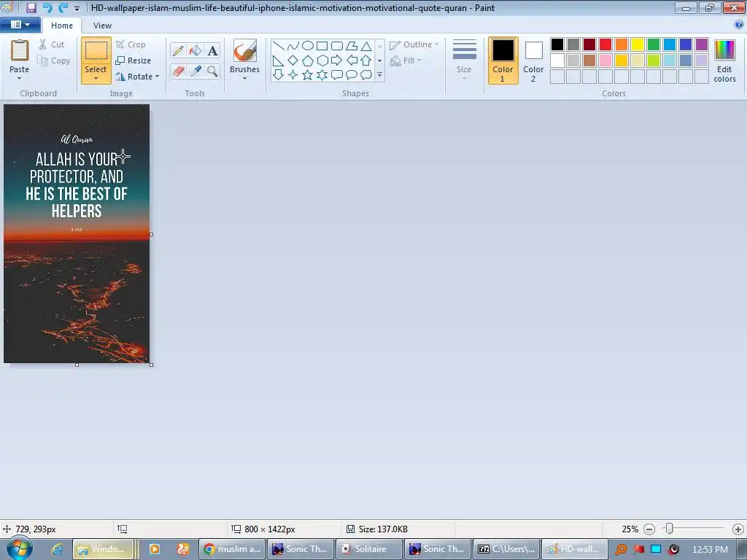Image resolution: width=747 pixels, height=560 pixels.
Task: Choose the Cloud callout shape
Action: click(366, 75)
